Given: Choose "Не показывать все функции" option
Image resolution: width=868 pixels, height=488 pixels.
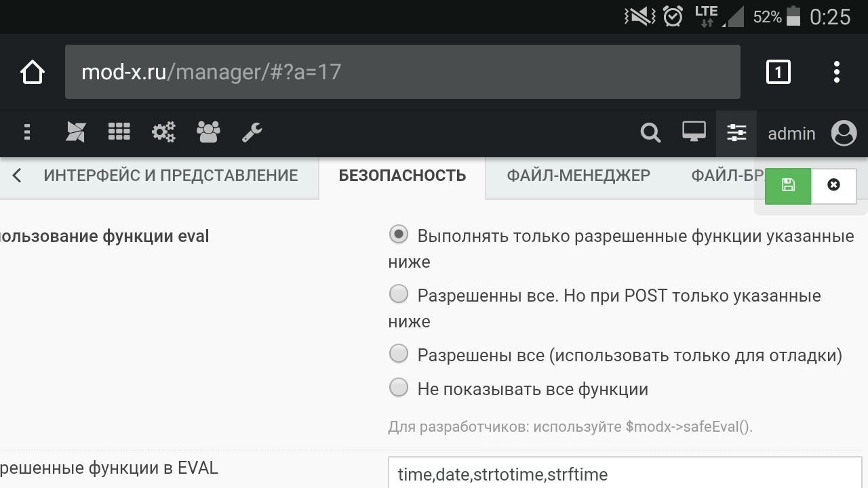Looking at the screenshot, I should tap(399, 388).
